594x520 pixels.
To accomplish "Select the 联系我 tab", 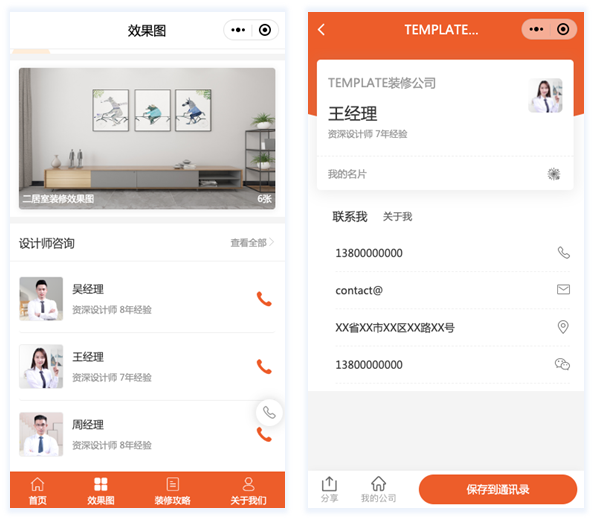I will pyautogui.click(x=350, y=217).
